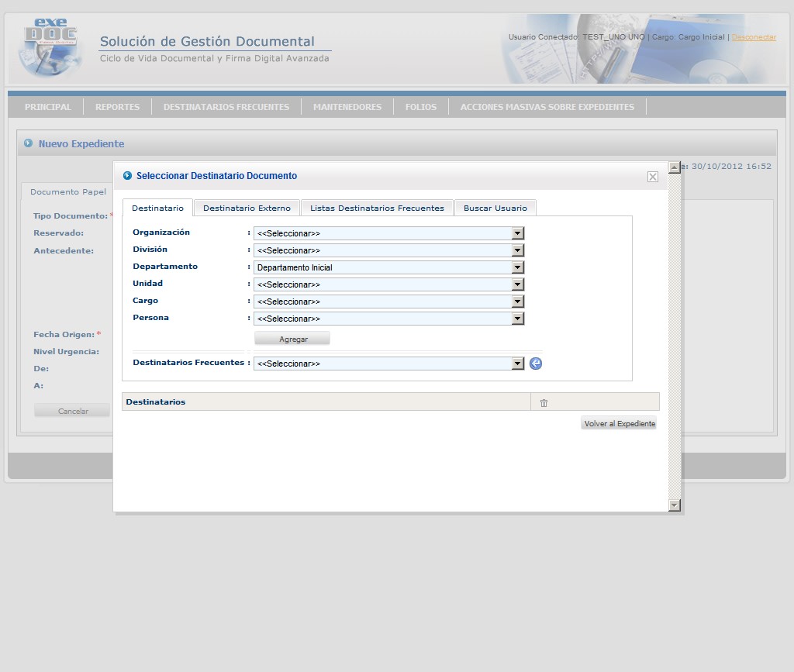Switch to the Destinatario tab
Viewport: 794px width, 672px height.
(x=157, y=208)
